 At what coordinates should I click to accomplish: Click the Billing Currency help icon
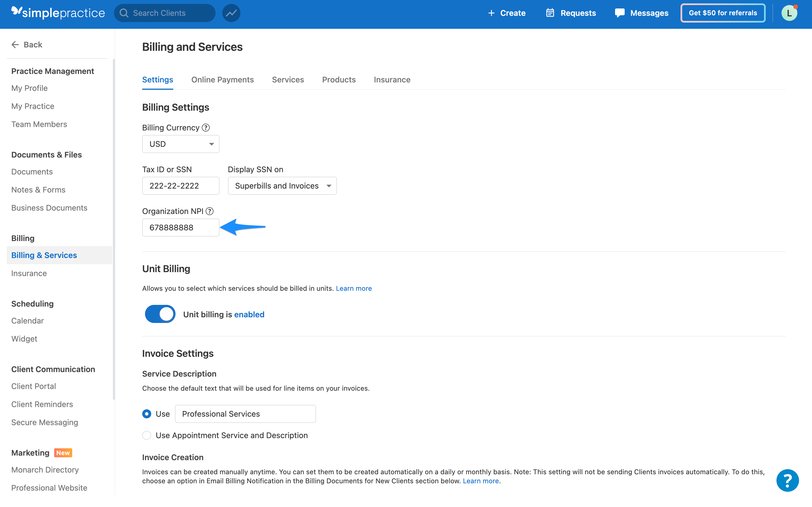click(x=206, y=127)
